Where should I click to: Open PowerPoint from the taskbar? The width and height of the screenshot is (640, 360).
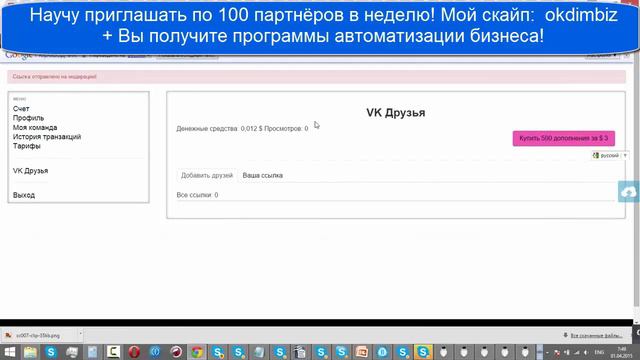[362, 352]
